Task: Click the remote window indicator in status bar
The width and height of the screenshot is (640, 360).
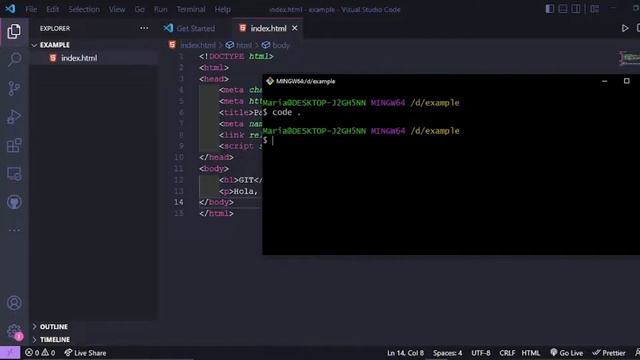Action: coord(10,353)
